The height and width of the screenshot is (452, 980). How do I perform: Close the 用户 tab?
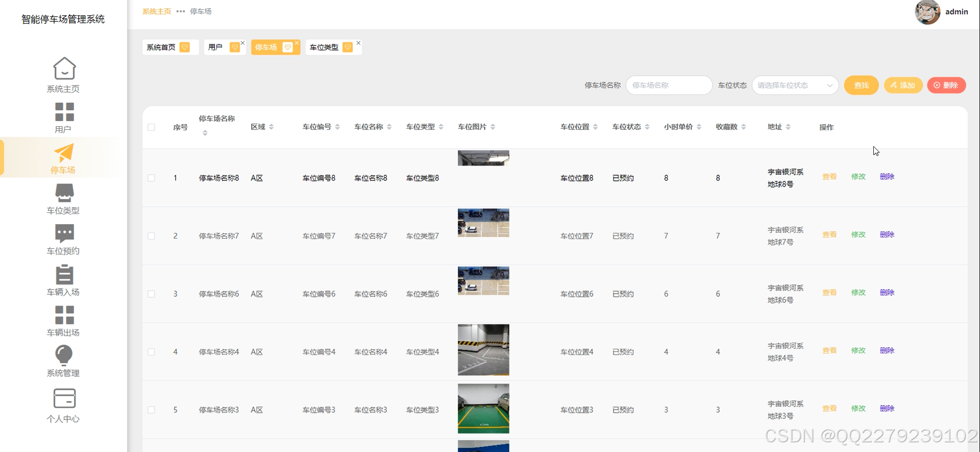coord(242,43)
